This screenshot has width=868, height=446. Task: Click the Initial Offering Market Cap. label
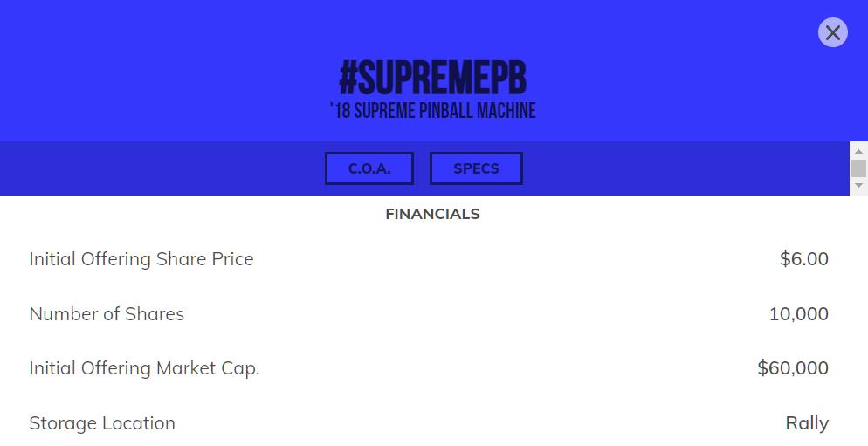pyautogui.click(x=144, y=368)
